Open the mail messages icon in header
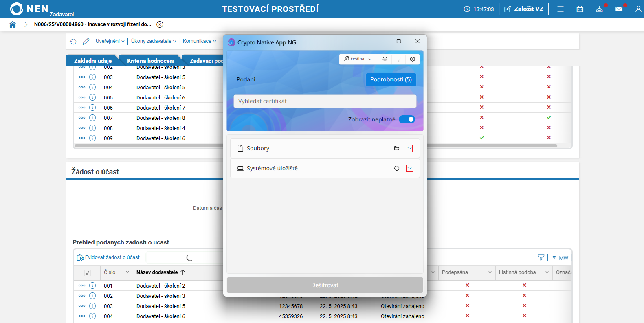 619,9
